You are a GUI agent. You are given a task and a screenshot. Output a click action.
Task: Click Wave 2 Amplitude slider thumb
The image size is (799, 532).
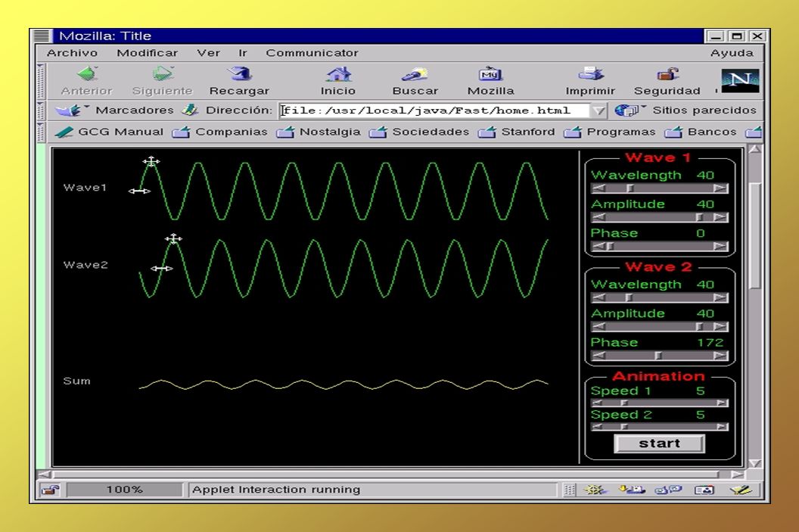[700, 327]
